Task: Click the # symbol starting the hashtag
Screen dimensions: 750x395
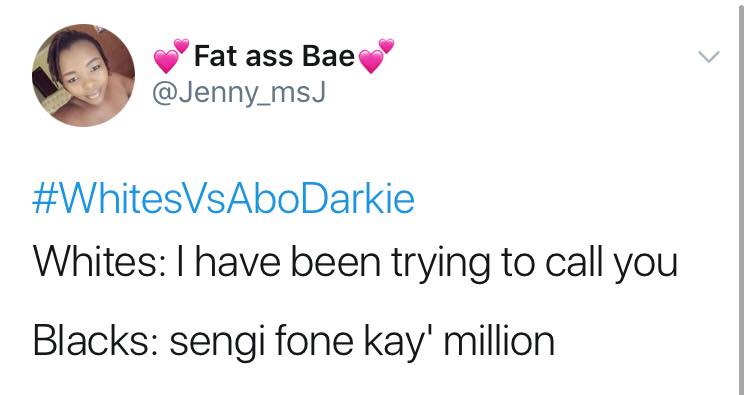Action: (44, 200)
